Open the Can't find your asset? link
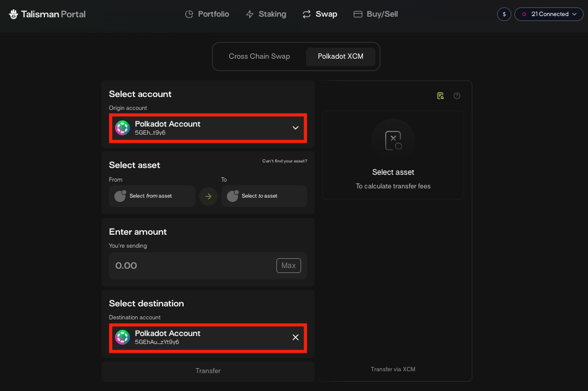 tap(284, 161)
